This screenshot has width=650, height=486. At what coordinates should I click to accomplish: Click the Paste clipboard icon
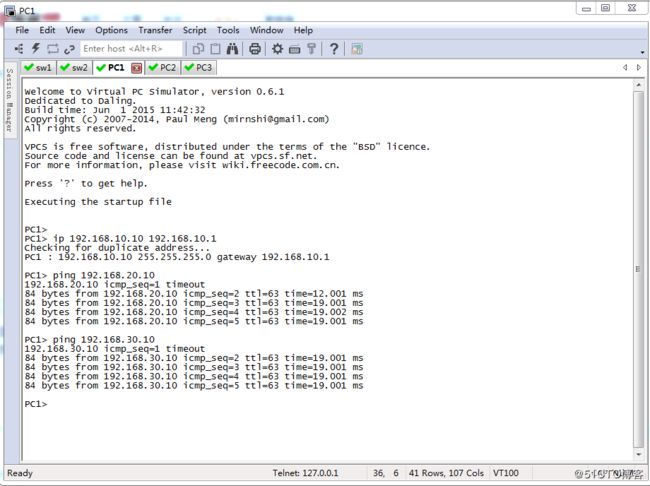pos(215,49)
